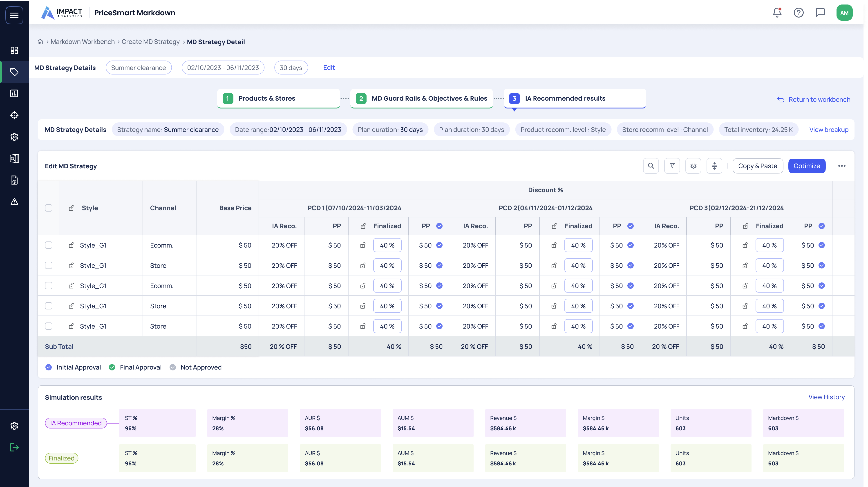Click the blue Optimize button

807,166
